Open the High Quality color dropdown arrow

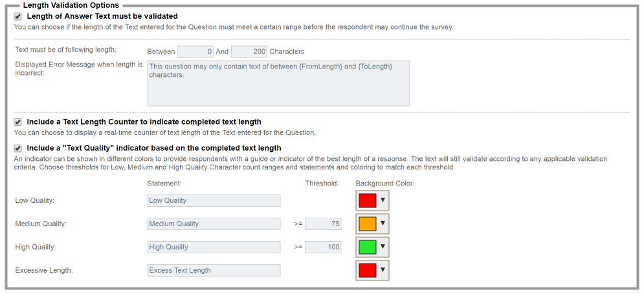pyautogui.click(x=383, y=247)
